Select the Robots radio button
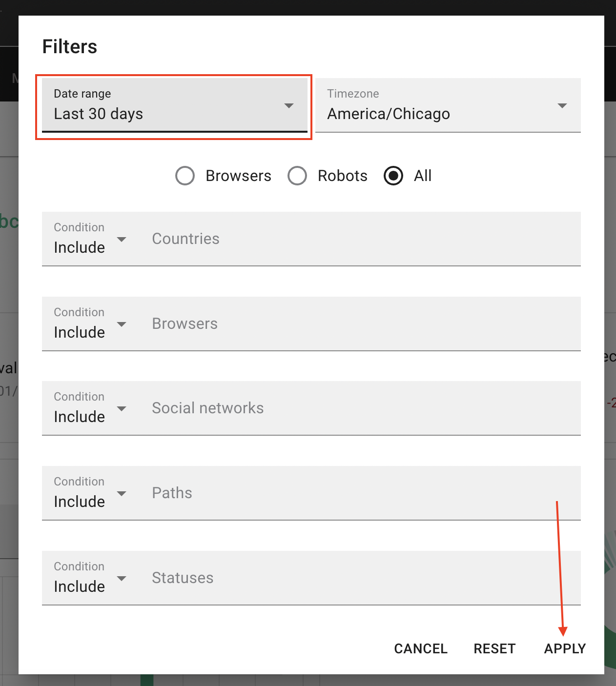Viewport: 616px width, 686px height. tap(297, 176)
